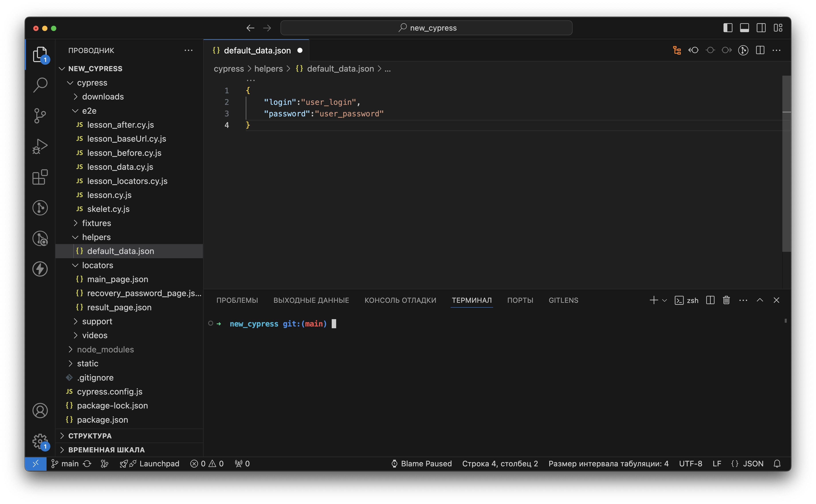Open the Accounts icon in activity bar
816x504 pixels.
click(x=40, y=410)
